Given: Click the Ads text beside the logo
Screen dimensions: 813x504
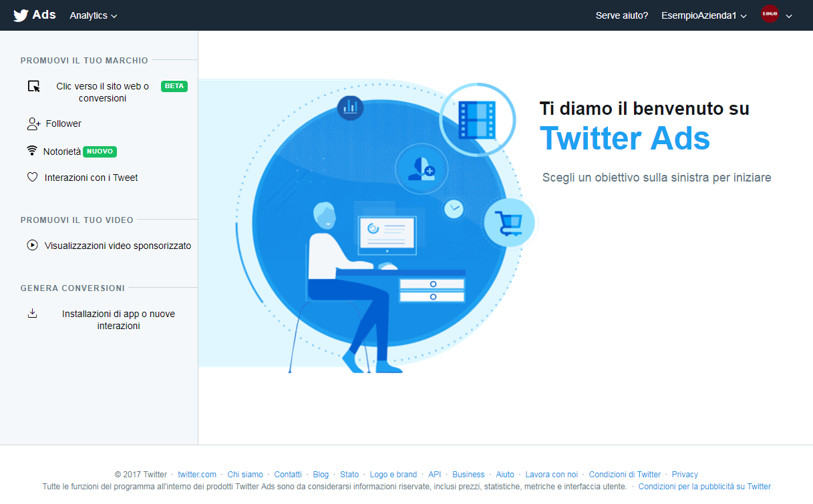Looking at the screenshot, I should point(44,15).
